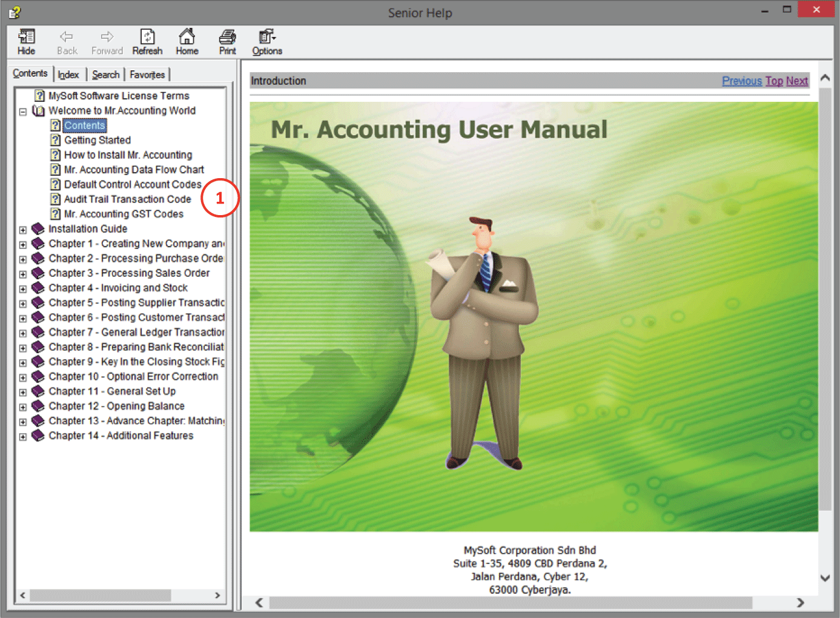This screenshot has width=840, height=618.
Task: Click the Back navigation arrow icon
Action: pos(67,37)
